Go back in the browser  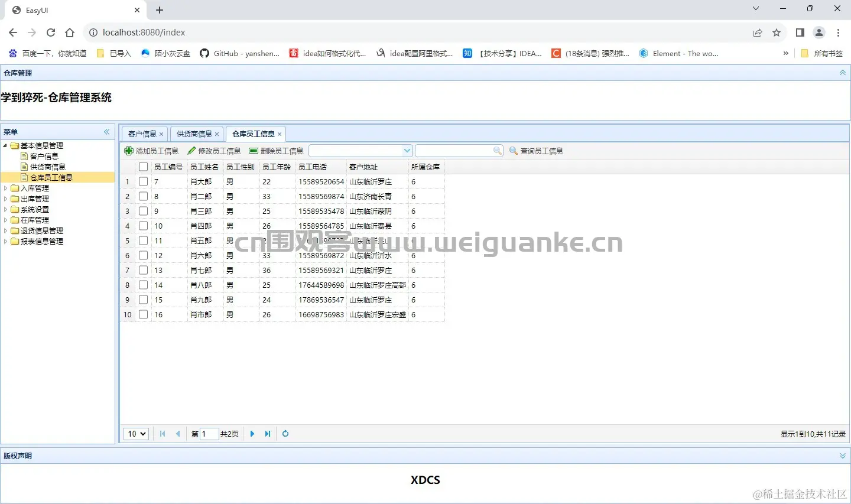(x=13, y=32)
